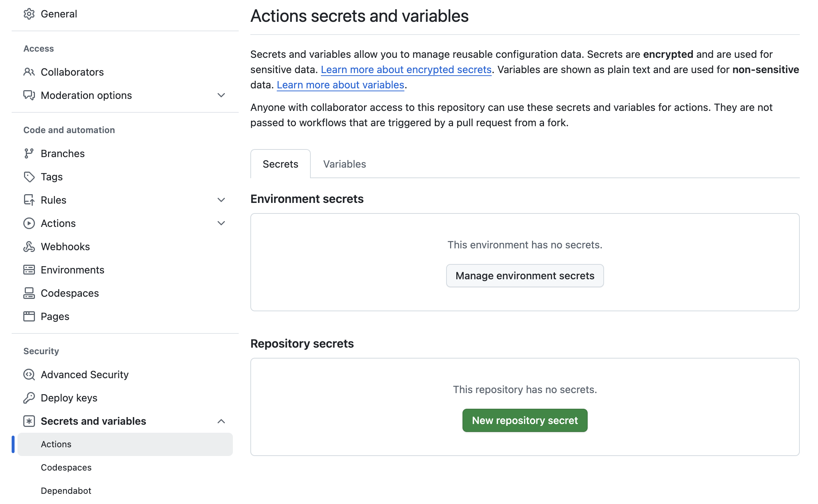Screen dimensions: 818x504
Task: Click Manage environment secrets button
Action: 524,276
